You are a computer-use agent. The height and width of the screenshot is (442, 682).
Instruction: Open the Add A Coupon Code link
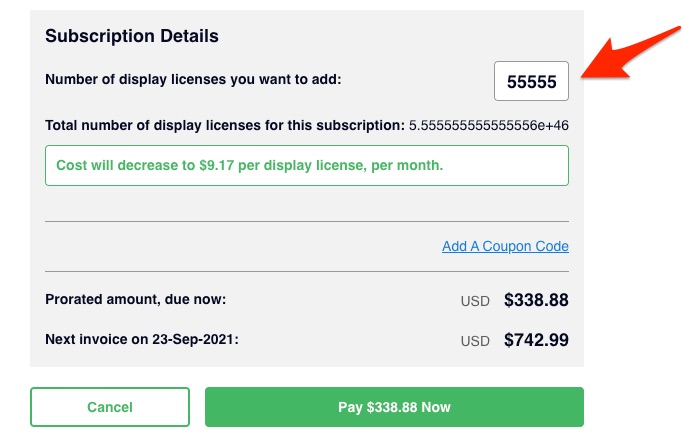pos(505,246)
